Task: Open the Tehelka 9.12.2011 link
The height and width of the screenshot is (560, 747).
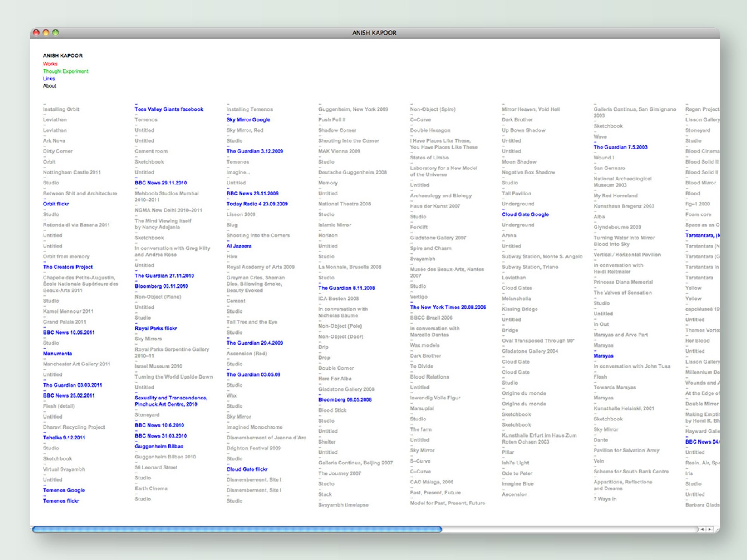Action: coord(64,438)
